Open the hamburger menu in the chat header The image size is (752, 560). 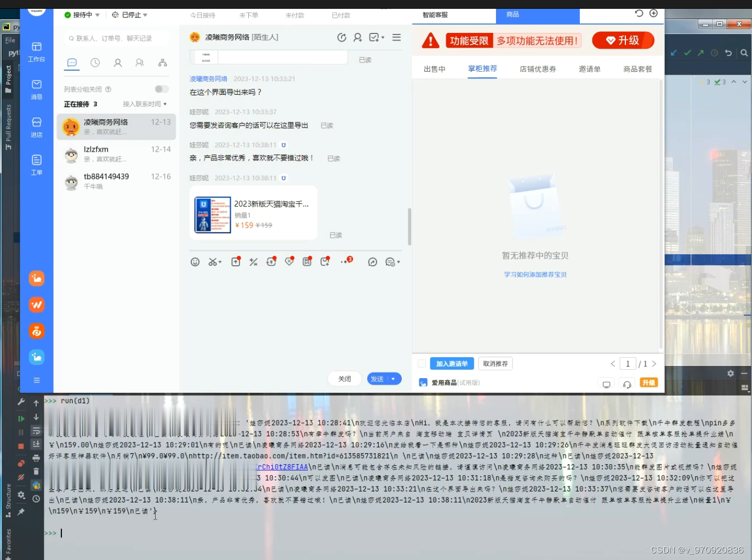pos(396,37)
